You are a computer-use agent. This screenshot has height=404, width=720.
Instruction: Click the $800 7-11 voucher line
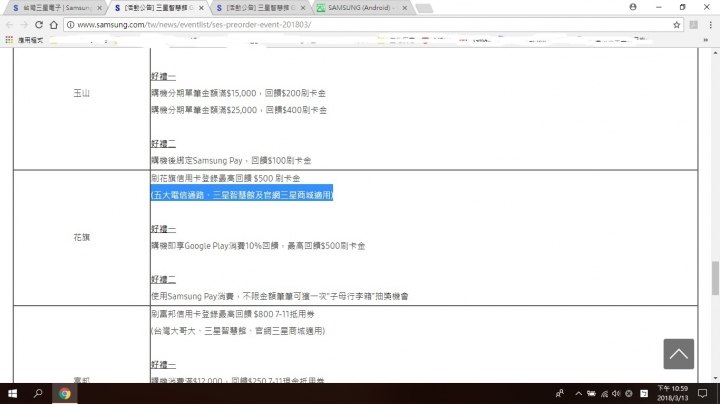click(233, 314)
